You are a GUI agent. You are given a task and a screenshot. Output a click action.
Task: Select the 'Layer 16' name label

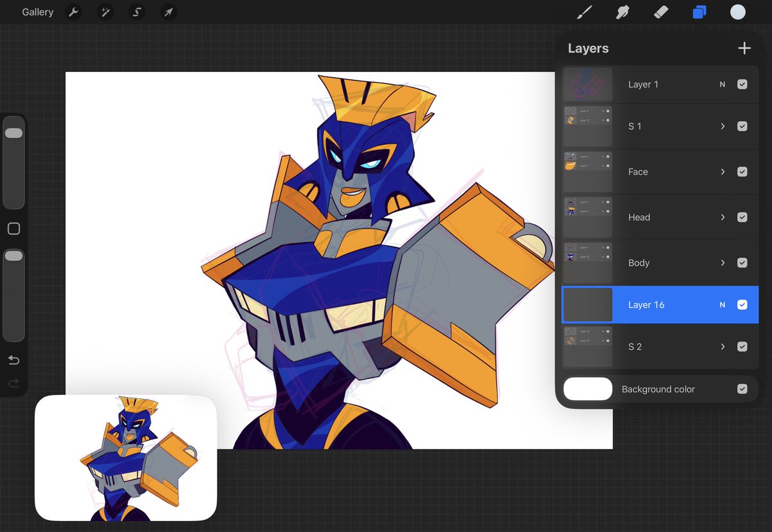(647, 305)
